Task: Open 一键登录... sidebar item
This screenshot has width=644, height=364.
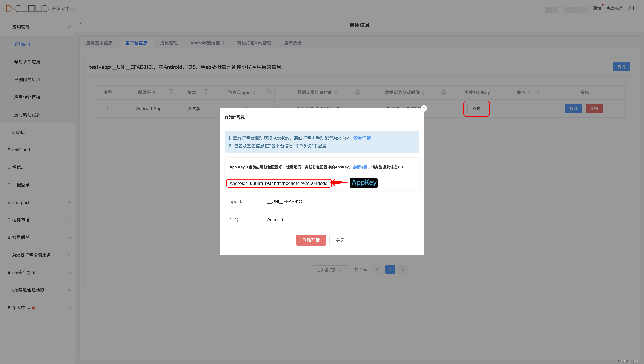Action: pos(23,185)
